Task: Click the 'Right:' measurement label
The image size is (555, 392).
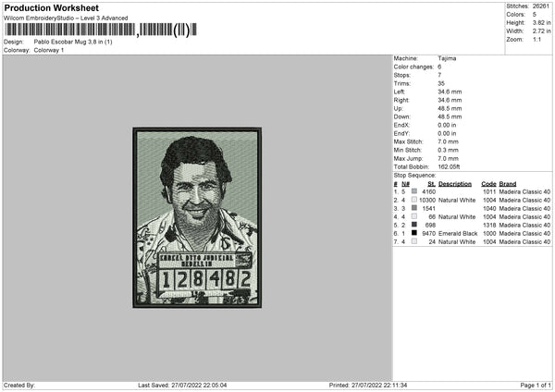Action: coord(401,100)
